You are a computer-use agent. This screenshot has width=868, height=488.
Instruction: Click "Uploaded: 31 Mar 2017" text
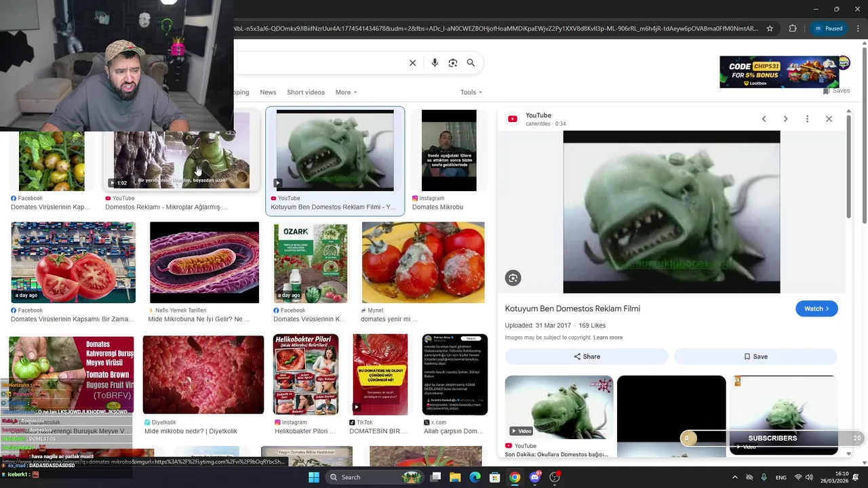pos(538,326)
